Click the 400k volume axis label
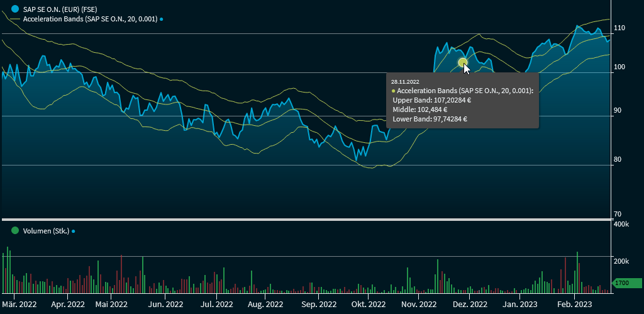Viewport: 644px width, 314px height. [x=621, y=225]
